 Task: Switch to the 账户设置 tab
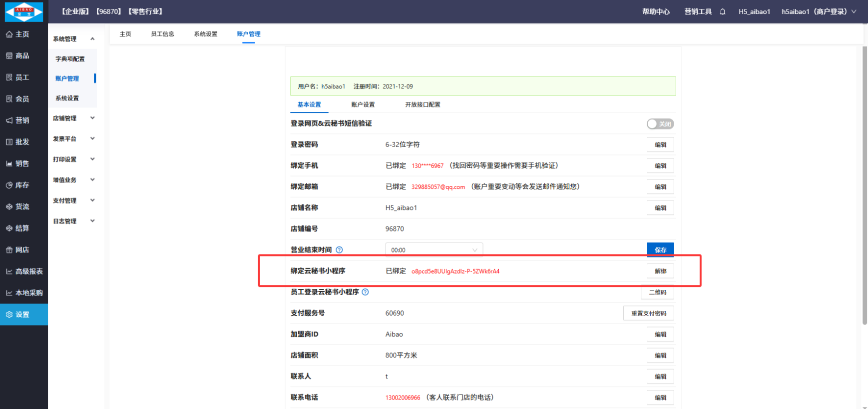tap(363, 104)
